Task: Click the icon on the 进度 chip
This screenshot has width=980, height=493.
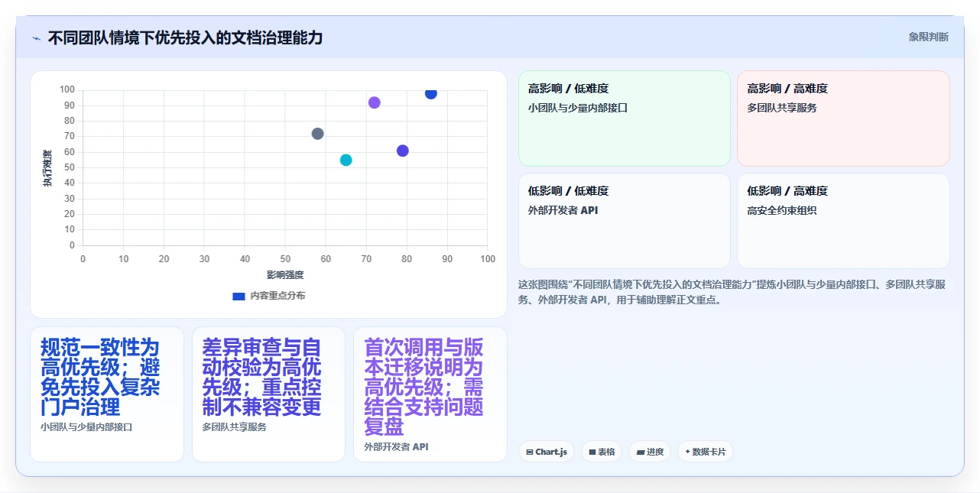Action: pos(641,452)
